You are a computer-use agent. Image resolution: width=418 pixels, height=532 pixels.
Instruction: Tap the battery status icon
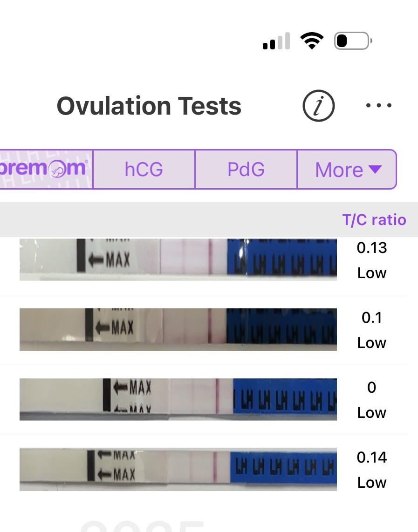(353, 41)
